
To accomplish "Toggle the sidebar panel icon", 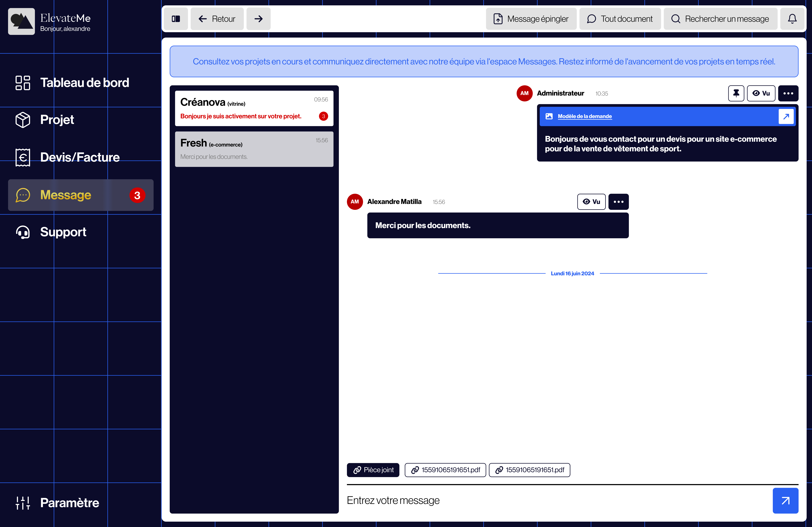I will 176,19.
